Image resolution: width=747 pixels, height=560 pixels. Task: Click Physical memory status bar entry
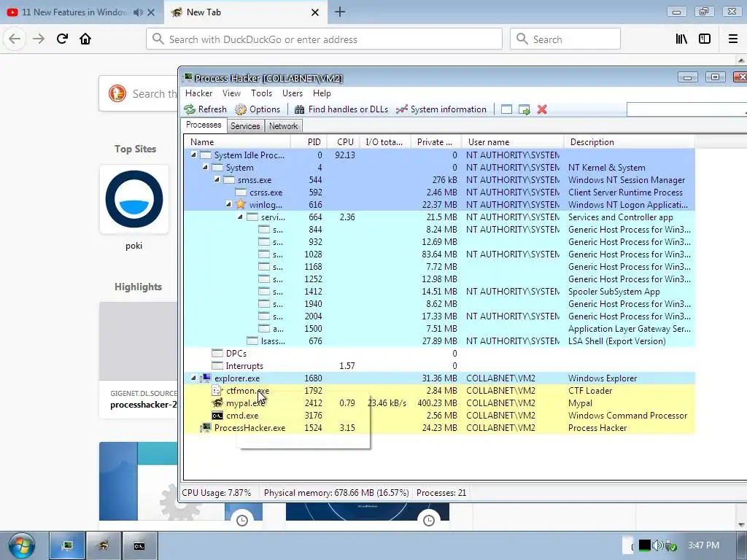click(x=336, y=493)
